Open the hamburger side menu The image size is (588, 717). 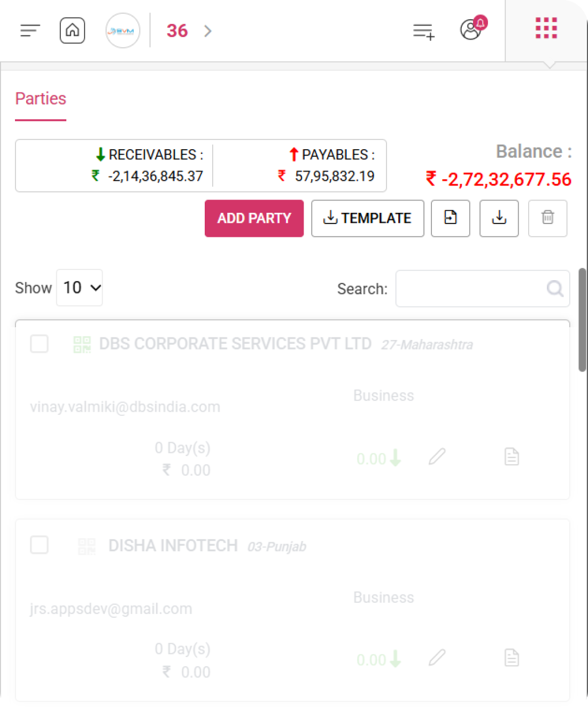click(x=30, y=31)
